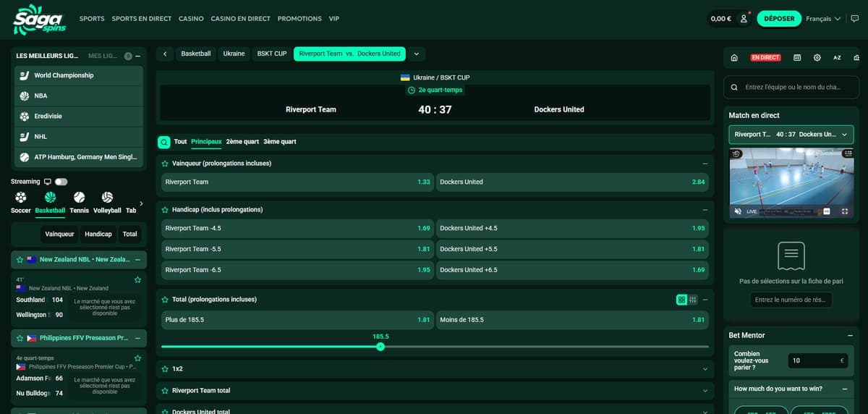Click the total line slider handle at 185.5
This screenshot has width=868, height=414.
pyautogui.click(x=380, y=347)
